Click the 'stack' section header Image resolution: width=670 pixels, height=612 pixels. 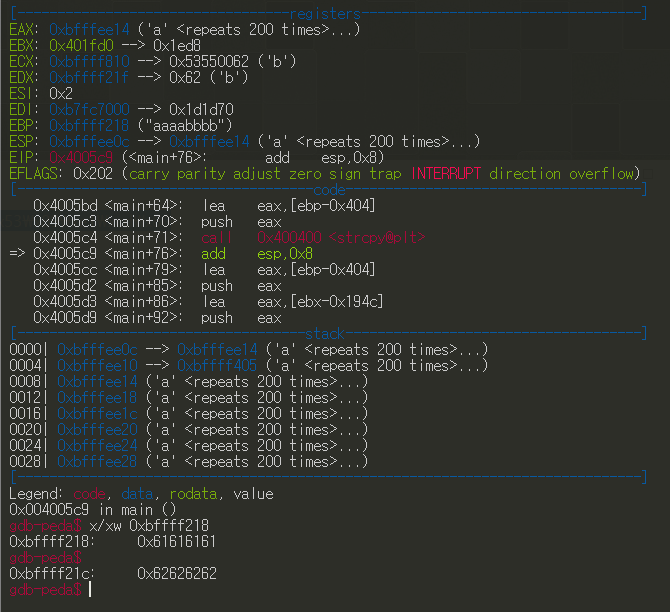325,333
